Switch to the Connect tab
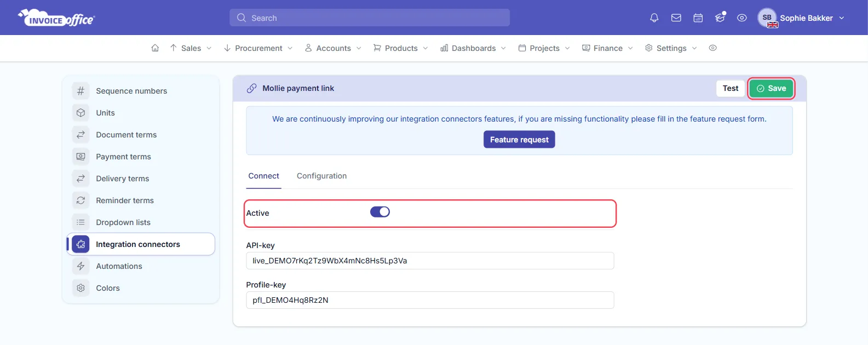The image size is (868, 345). (264, 176)
